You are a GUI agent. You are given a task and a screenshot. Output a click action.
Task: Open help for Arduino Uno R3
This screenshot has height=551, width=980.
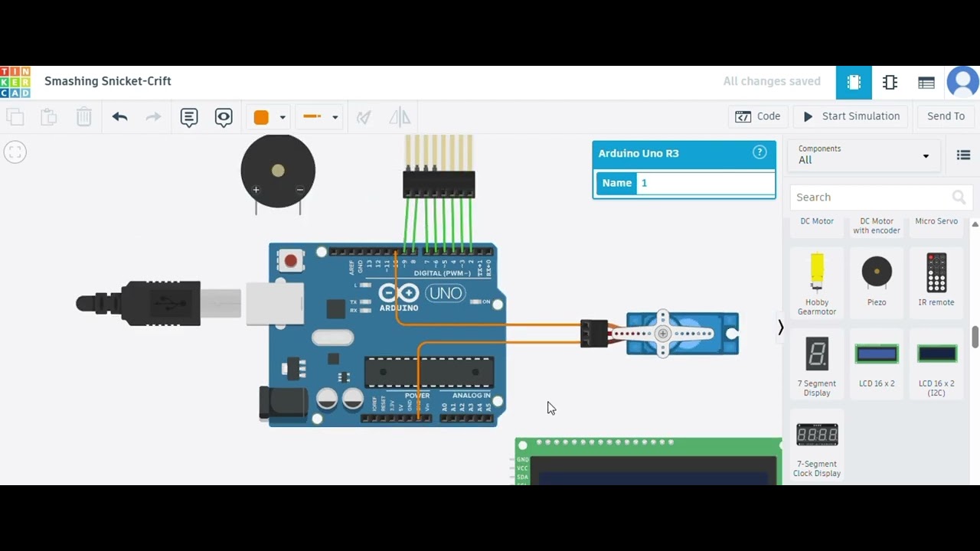759,152
